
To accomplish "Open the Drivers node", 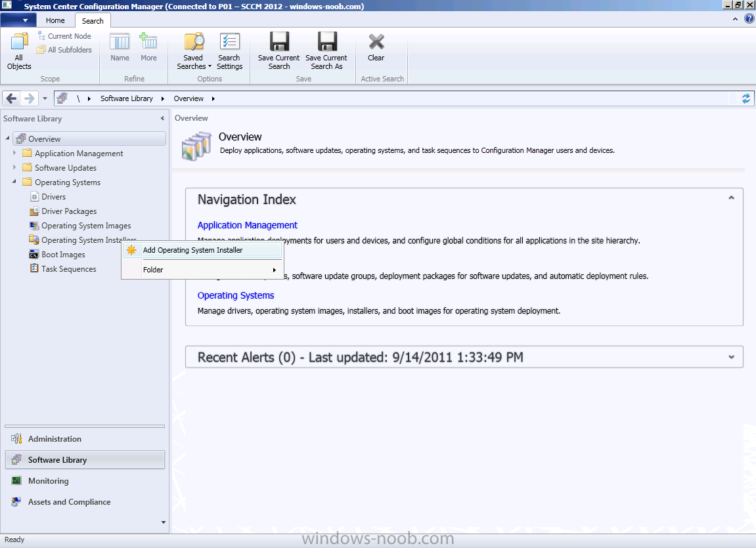I will (53, 196).
